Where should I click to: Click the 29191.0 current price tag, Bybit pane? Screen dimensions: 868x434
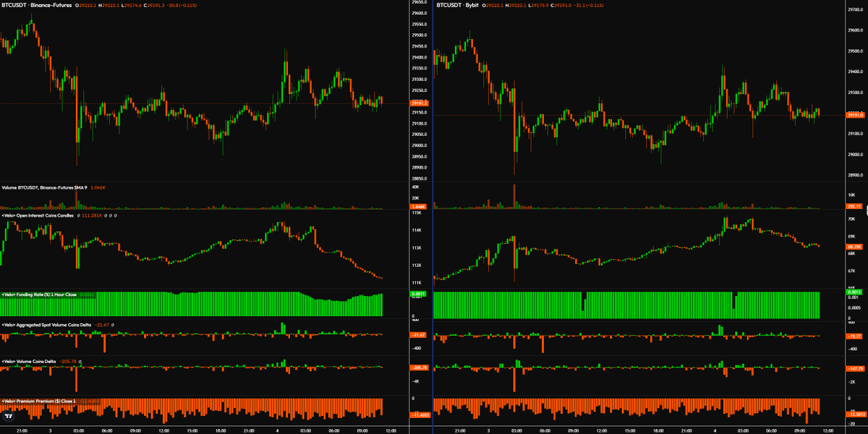(x=856, y=115)
